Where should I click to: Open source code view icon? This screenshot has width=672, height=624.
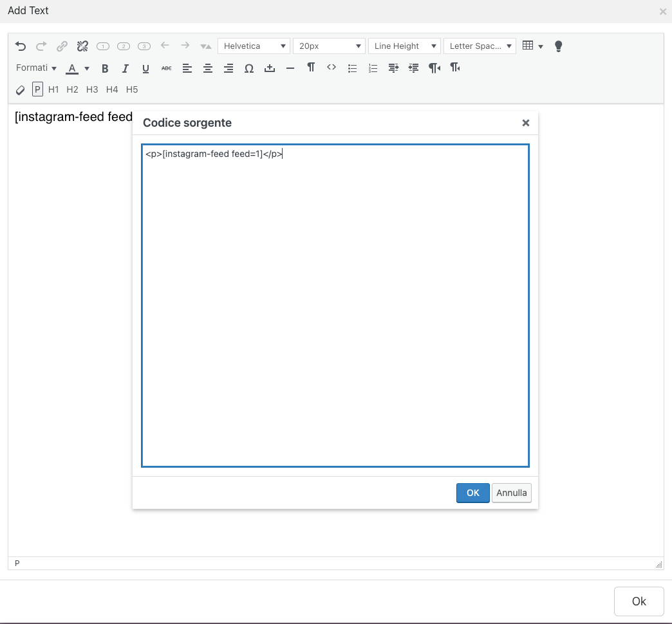tap(331, 68)
